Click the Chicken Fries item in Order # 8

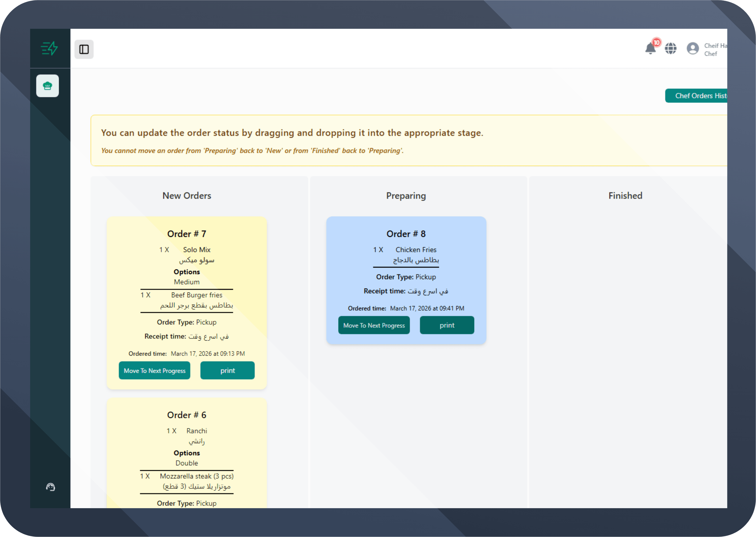coord(415,249)
